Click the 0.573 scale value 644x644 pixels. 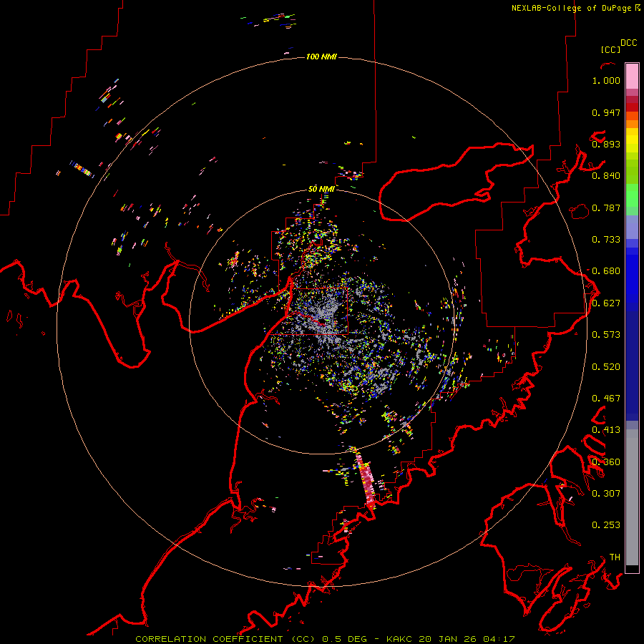(x=606, y=335)
